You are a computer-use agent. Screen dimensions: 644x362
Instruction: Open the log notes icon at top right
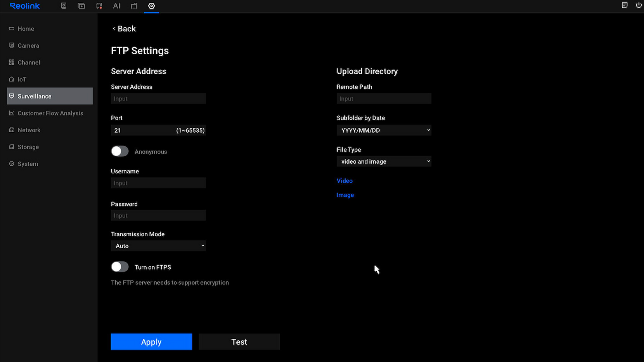pos(625,5)
